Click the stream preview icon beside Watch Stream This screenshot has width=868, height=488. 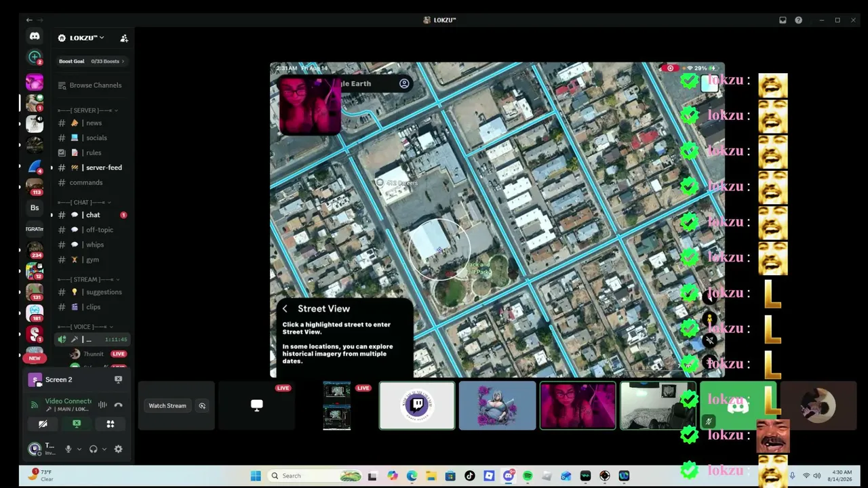202,406
